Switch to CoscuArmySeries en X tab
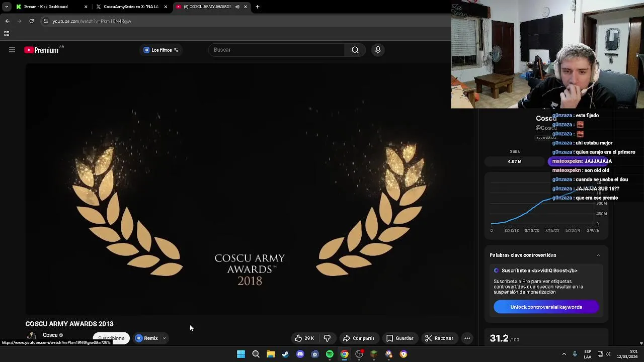644x362 pixels. point(131,7)
